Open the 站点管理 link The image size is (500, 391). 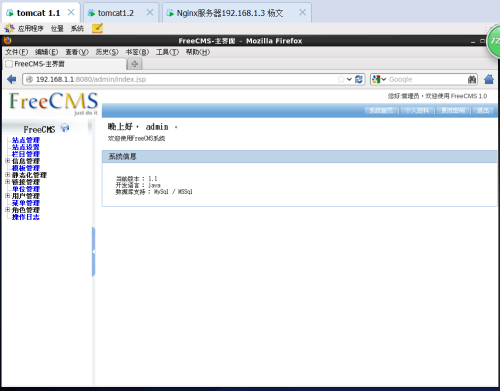26,140
